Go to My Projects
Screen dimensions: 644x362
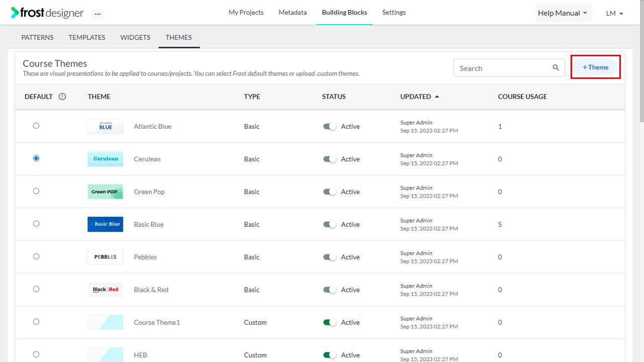(x=246, y=13)
